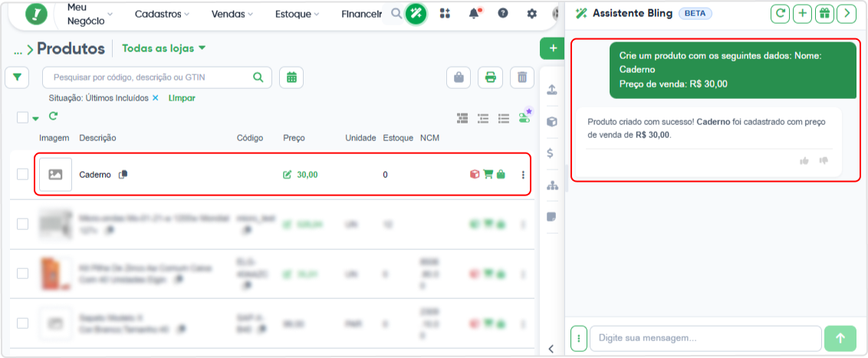Collapse assistant panel with arrow button
Image resolution: width=868 pixels, height=358 pixels.
pyautogui.click(x=847, y=14)
